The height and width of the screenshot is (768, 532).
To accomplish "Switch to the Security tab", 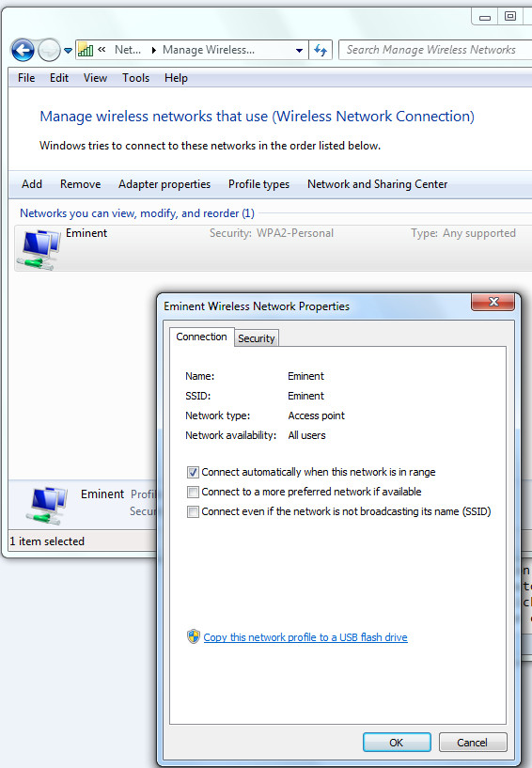I will [257, 338].
